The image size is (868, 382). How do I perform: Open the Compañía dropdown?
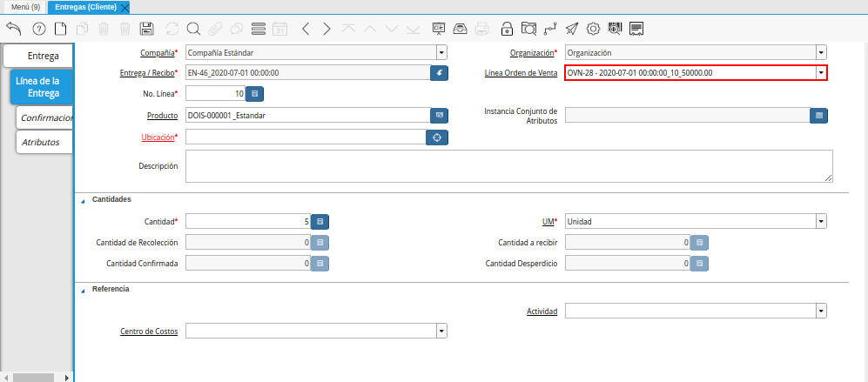(x=441, y=52)
